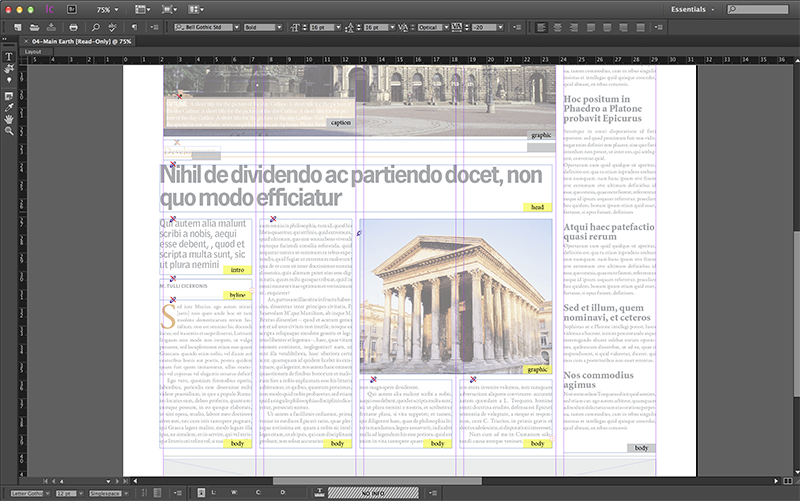
Task: Select the Type tool
Action: 9,58
